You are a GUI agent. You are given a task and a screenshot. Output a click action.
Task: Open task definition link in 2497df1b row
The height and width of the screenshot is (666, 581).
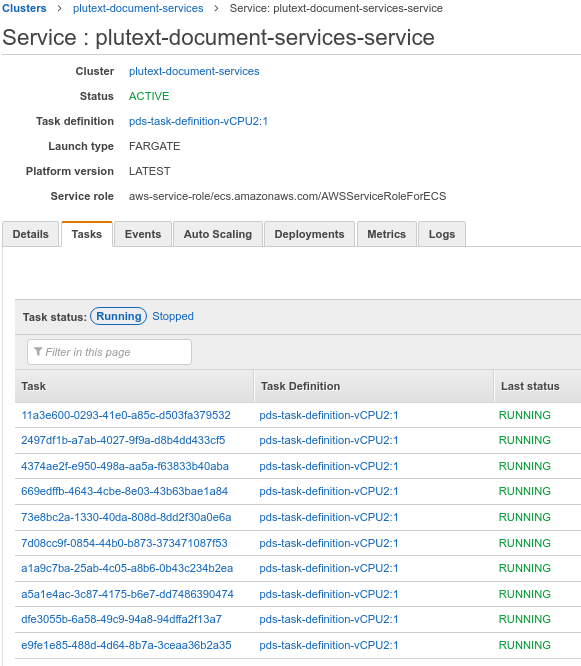point(329,440)
